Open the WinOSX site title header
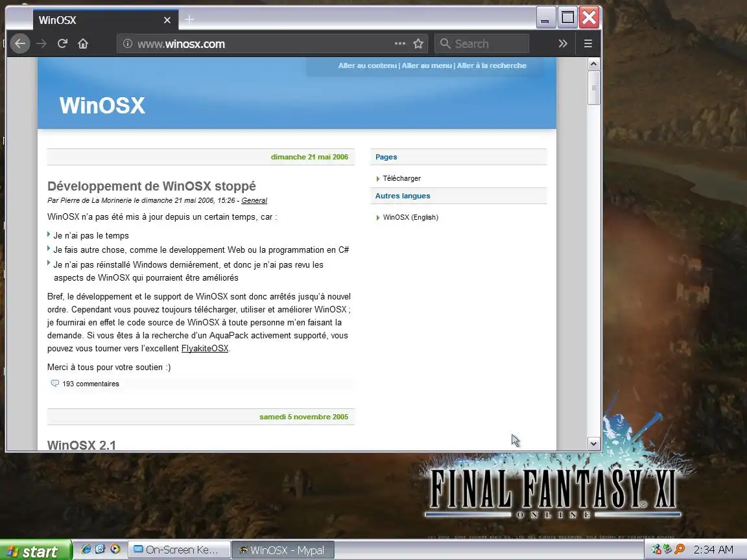747x560 pixels. (102, 105)
